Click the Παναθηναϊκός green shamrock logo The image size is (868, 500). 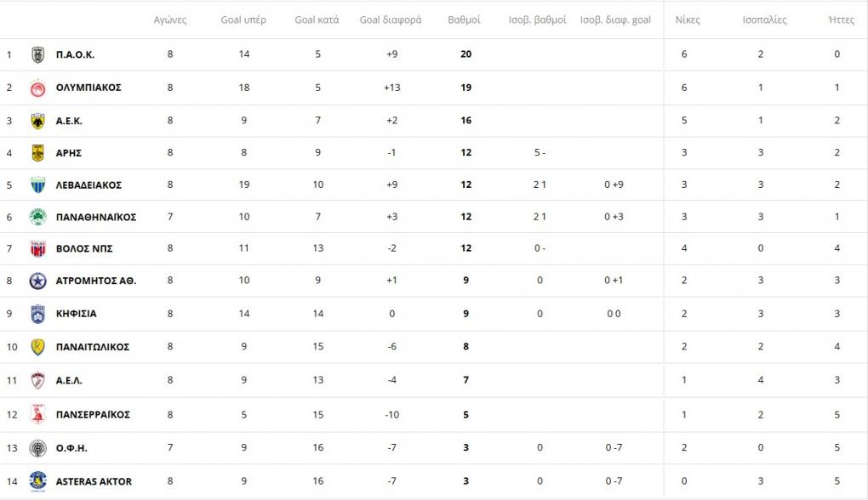pyautogui.click(x=37, y=217)
